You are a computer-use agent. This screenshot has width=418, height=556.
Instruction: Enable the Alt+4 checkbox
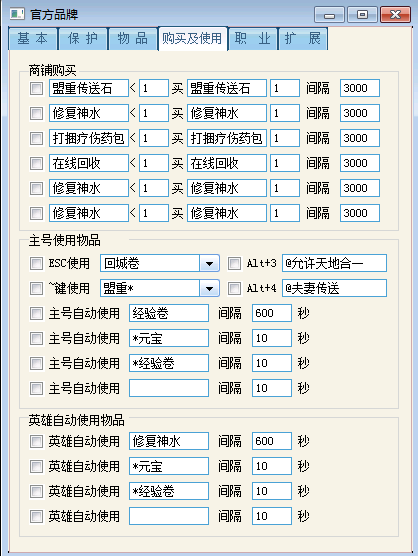point(234,288)
